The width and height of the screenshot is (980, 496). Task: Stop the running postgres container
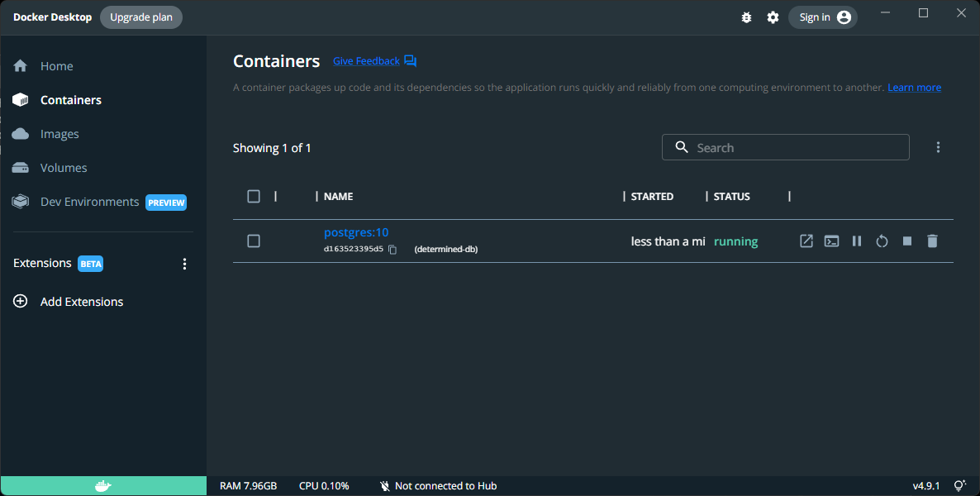pyautogui.click(x=907, y=241)
